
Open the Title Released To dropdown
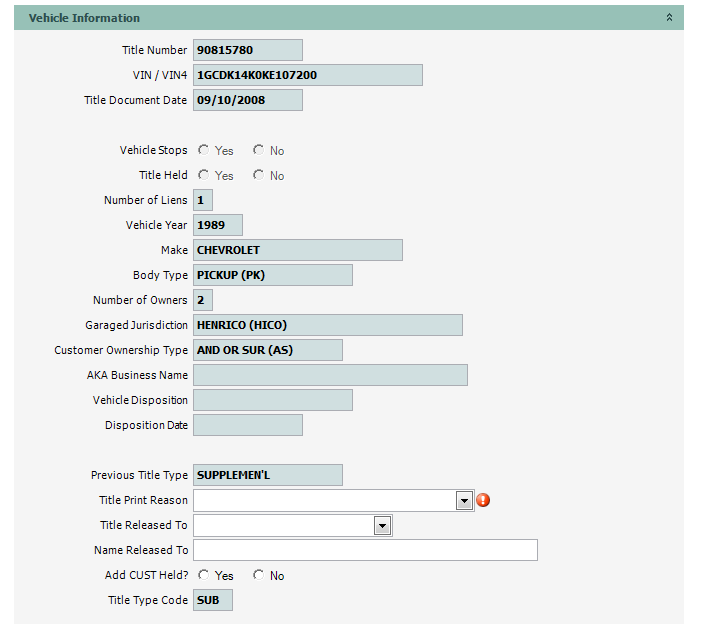[382, 525]
